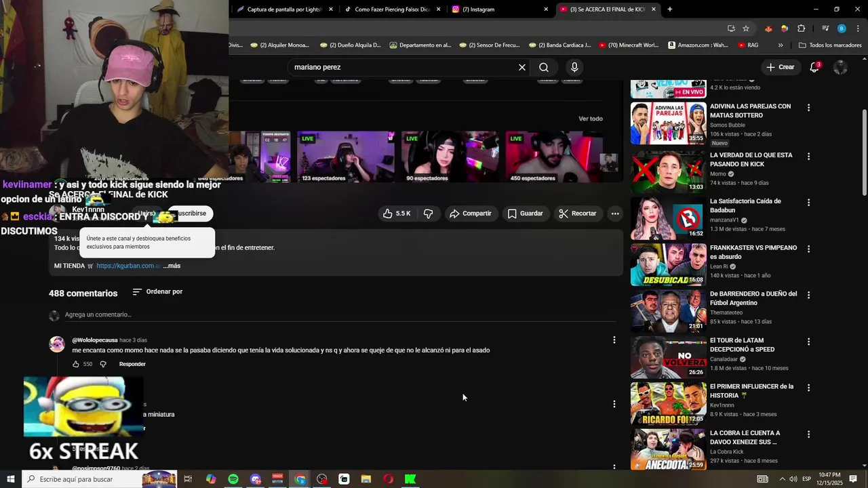Open the (70) Minecraft Worl... bookmark
Viewport: 868px width, 488px height.
[x=629, y=45]
